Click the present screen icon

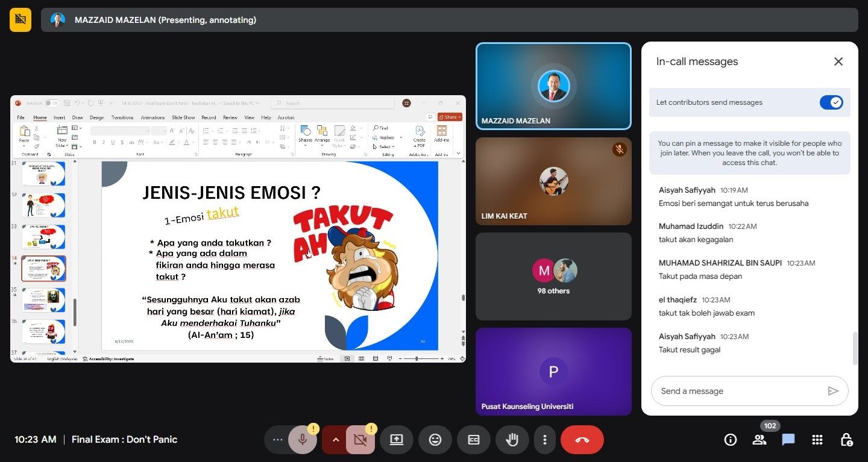pos(396,440)
